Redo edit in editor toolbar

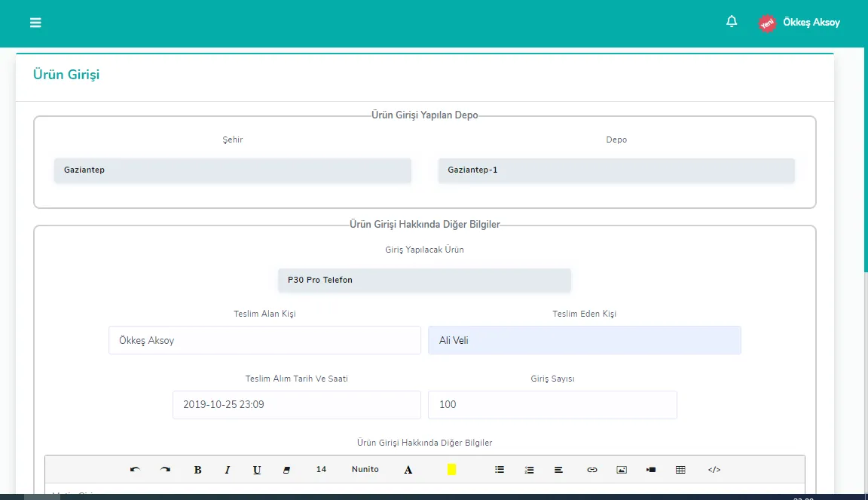(165, 470)
